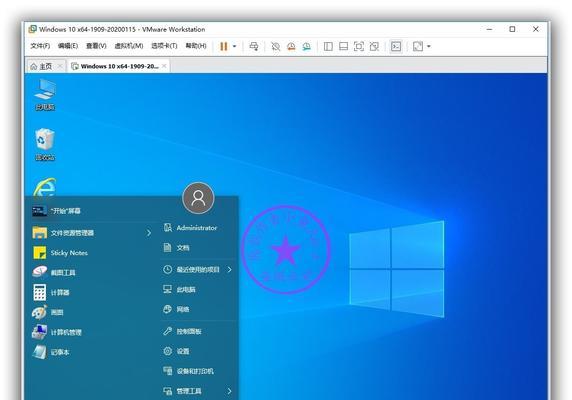Open the dropdown arrow next to the pause button
Viewport: 572px width, 400px height.
[x=235, y=46]
